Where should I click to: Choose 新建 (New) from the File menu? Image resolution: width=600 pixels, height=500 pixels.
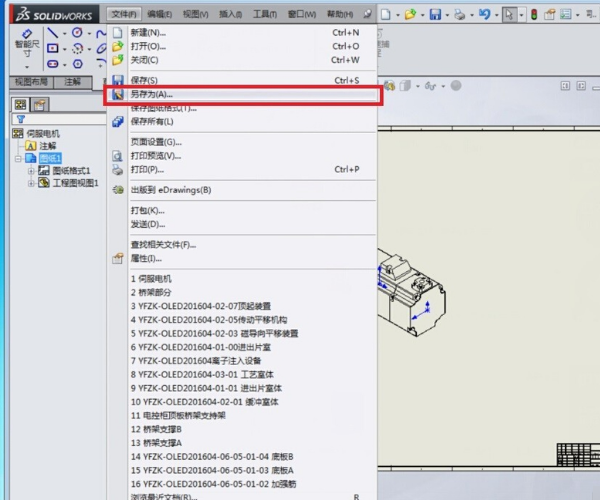148,32
